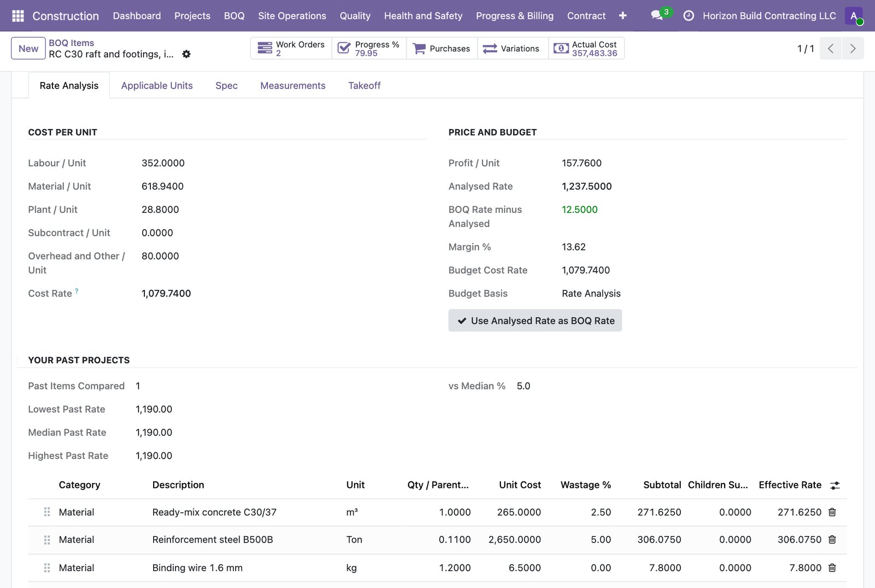Switch company Horizon Build Contracting LLC
This screenshot has height=588, width=875.
click(x=769, y=16)
